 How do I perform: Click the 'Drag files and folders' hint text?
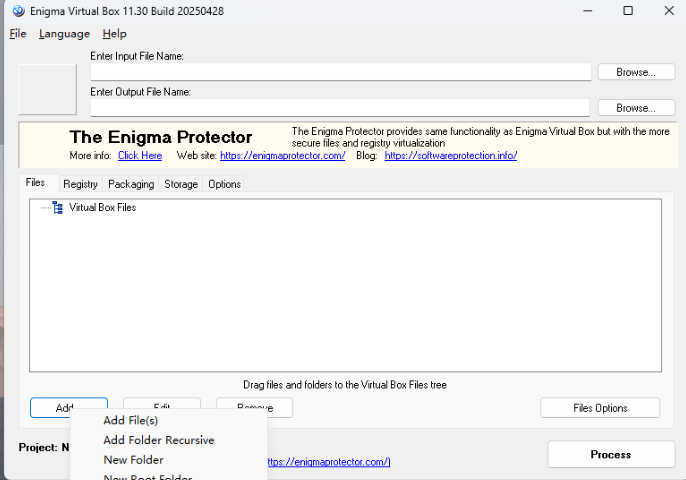coord(345,385)
